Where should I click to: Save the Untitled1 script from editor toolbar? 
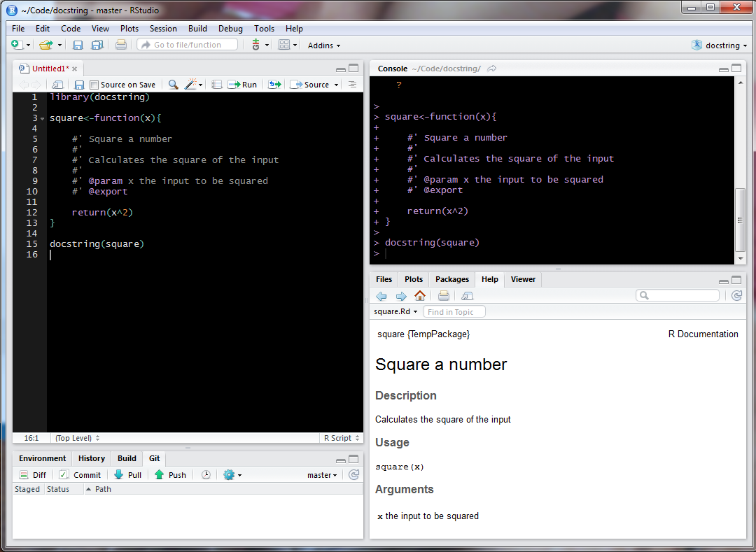click(x=80, y=85)
